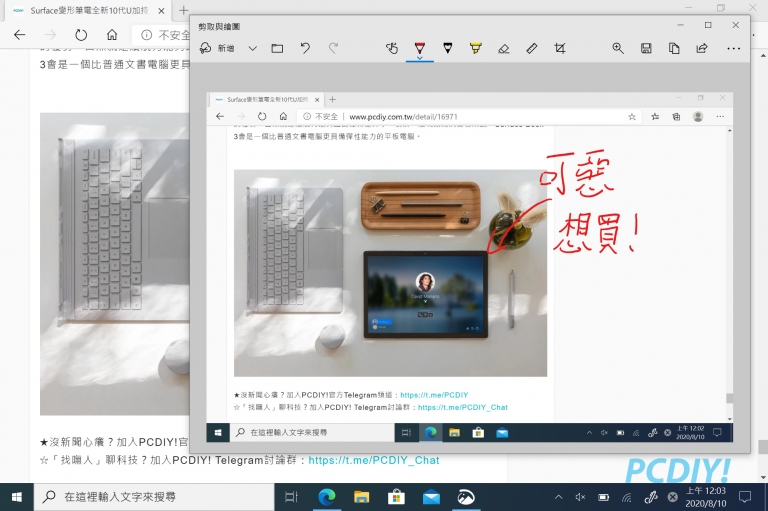Click the annotated snip image canvas

pos(470,267)
